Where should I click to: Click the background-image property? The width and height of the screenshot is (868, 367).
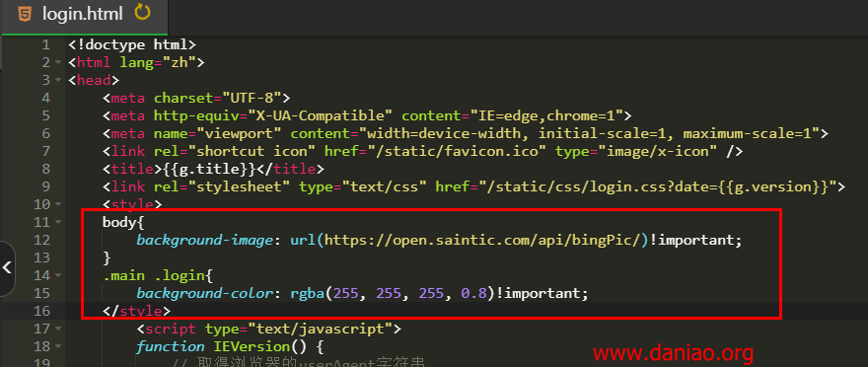pyautogui.click(x=205, y=240)
